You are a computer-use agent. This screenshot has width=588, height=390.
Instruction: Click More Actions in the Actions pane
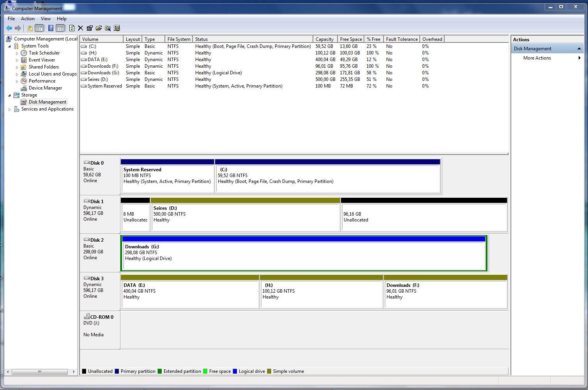pyautogui.click(x=537, y=58)
